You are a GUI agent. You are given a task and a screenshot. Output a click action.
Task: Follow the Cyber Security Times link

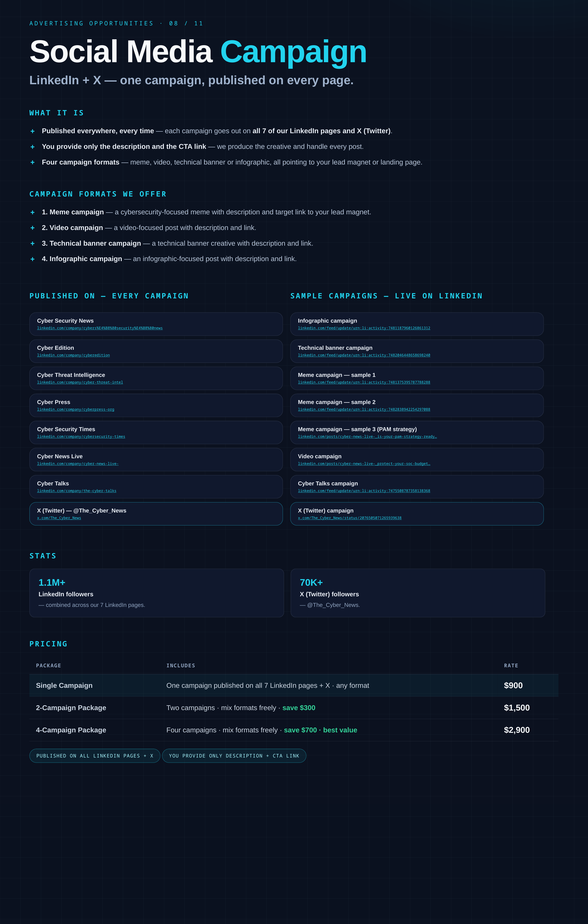81,437
